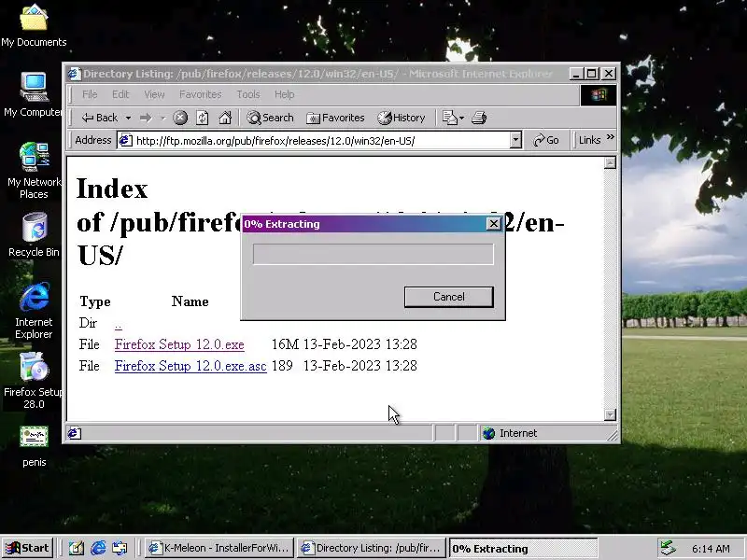Image resolution: width=747 pixels, height=560 pixels.
Task: Click the 6:14 AM taskbar clock
Action: point(711,549)
